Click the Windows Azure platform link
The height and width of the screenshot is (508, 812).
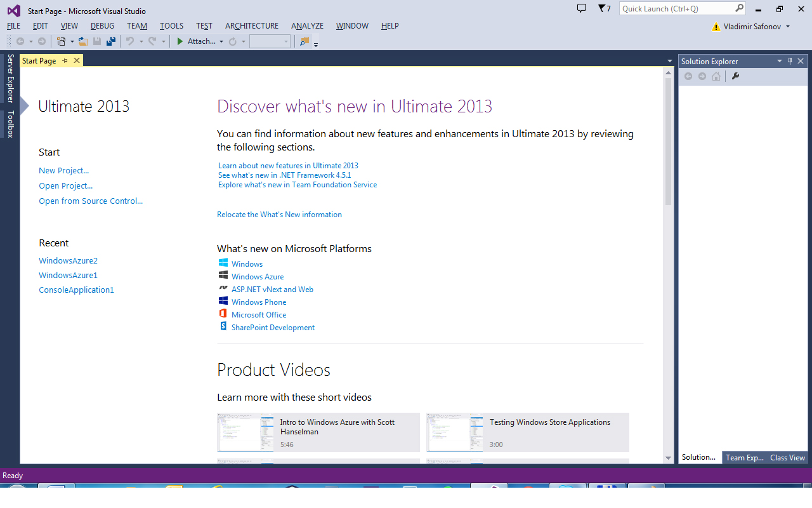click(x=258, y=277)
